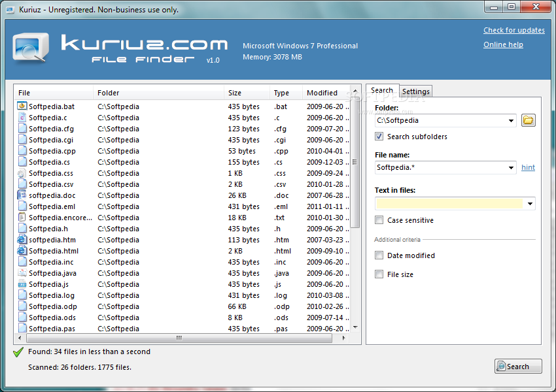Image resolution: width=556 pixels, height=392 pixels.
Task: Expand the Folder dropdown list
Action: coord(511,121)
